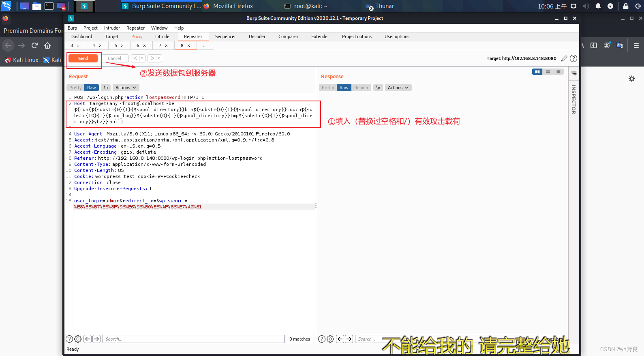Open Repeater help question icon
The width and height of the screenshot is (644, 356).
click(573, 58)
